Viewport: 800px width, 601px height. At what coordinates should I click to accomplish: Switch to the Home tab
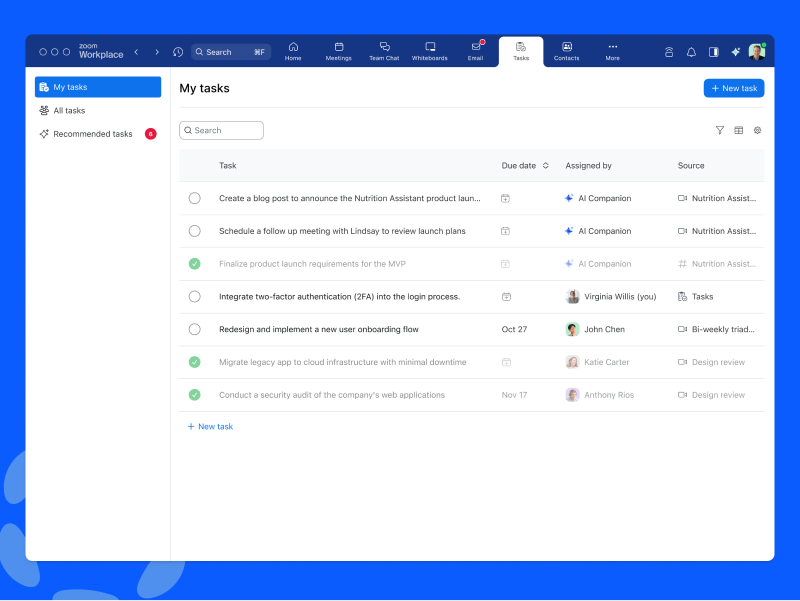pyautogui.click(x=293, y=50)
